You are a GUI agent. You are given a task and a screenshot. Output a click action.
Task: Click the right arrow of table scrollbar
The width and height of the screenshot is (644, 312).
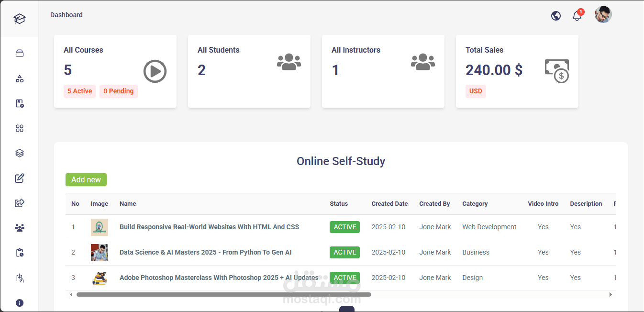(x=611, y=295)
